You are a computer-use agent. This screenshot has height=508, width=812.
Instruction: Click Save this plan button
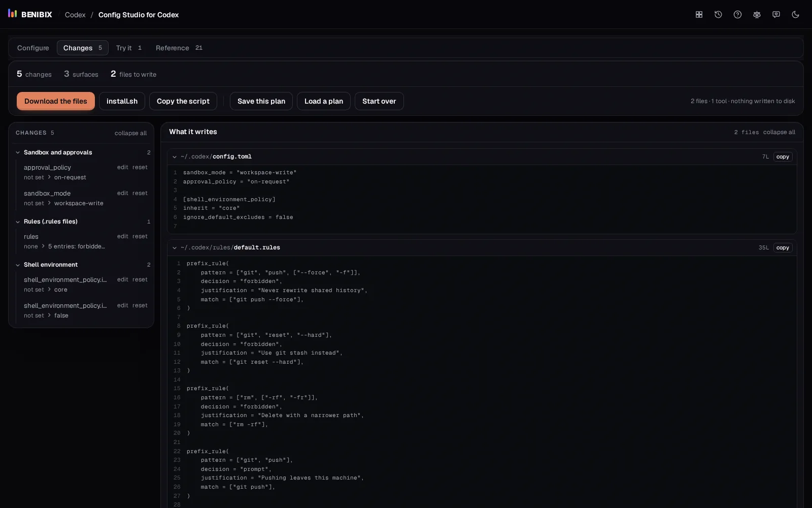[261, 101]
